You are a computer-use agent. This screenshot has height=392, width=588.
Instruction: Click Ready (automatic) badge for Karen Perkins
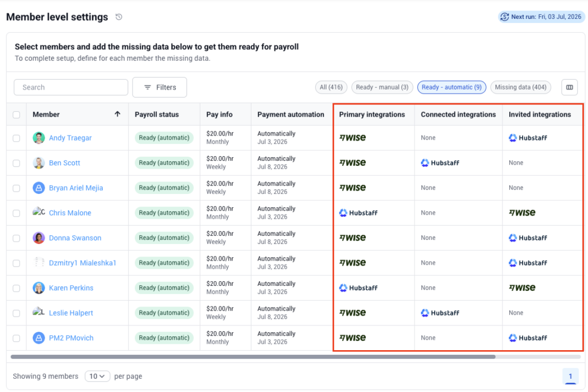(x=164, y=288)
